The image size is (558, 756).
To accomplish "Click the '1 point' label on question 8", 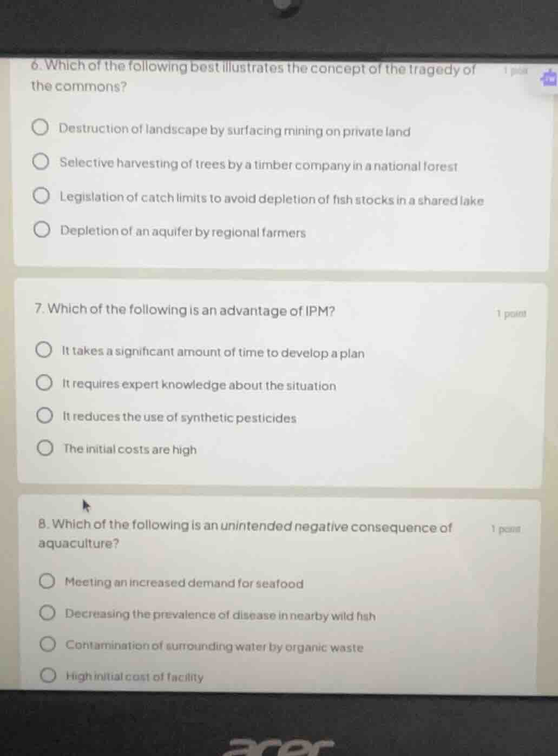I will coord(506,529).
